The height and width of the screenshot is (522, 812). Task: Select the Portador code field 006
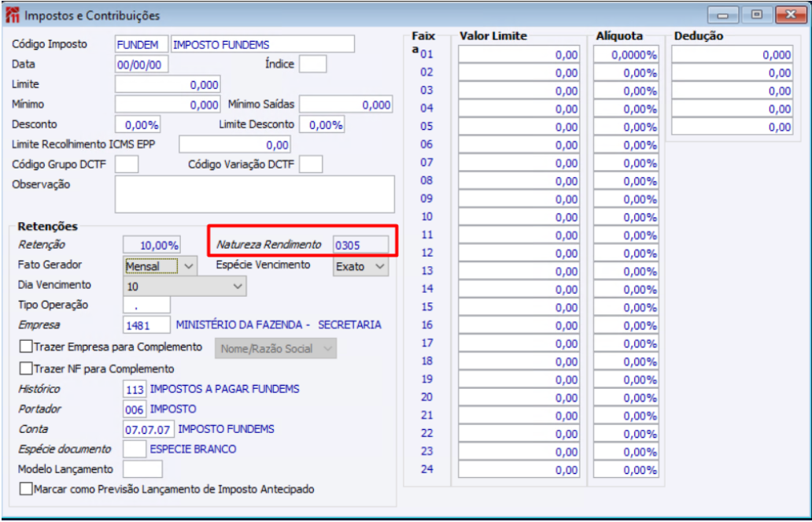[135, 409]
